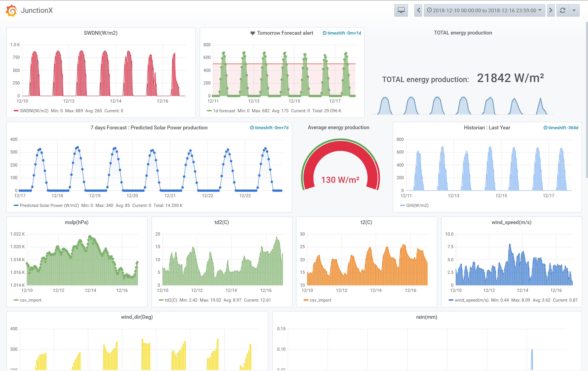Viewport: 588px width, 371px height.
Task: Open the JunctionX dashboard selector
Action: 37,11
